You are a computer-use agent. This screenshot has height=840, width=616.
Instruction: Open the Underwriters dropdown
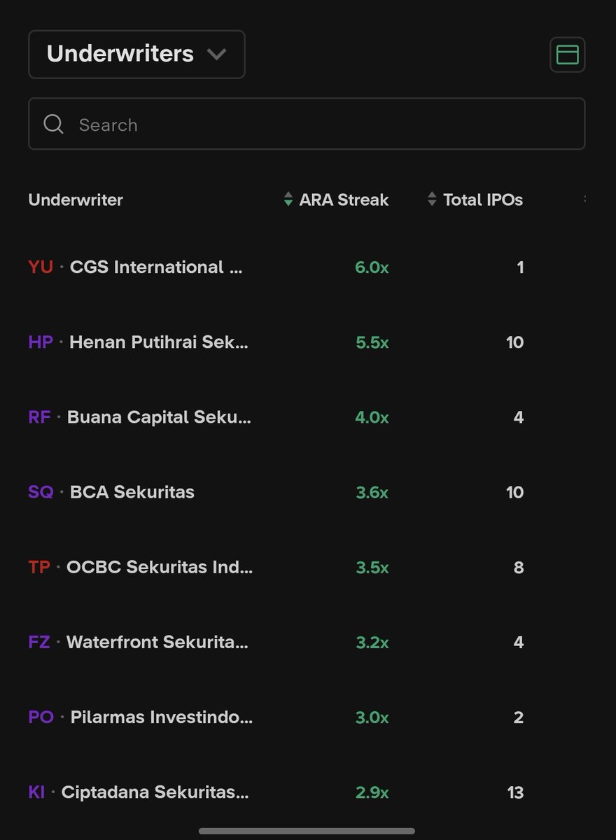[136, 54]
